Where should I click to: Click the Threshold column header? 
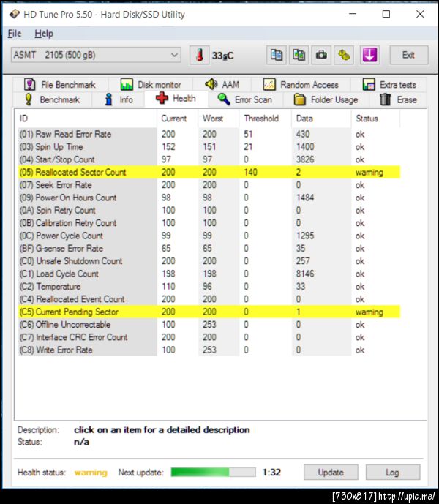266,119
